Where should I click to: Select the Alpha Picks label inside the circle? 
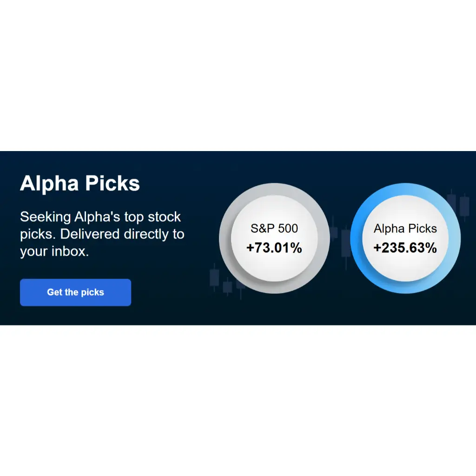click(405, 229)
